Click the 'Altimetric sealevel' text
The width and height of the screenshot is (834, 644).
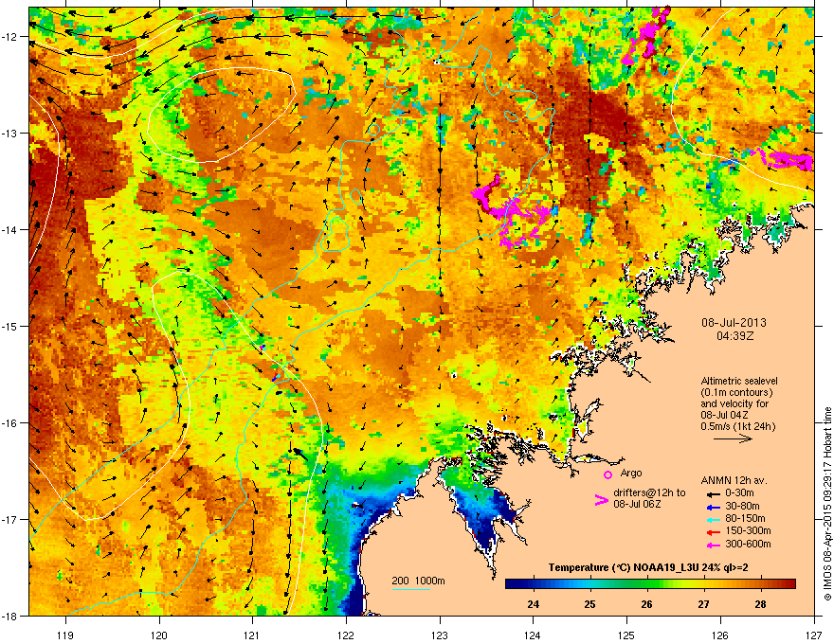[739, 381]
